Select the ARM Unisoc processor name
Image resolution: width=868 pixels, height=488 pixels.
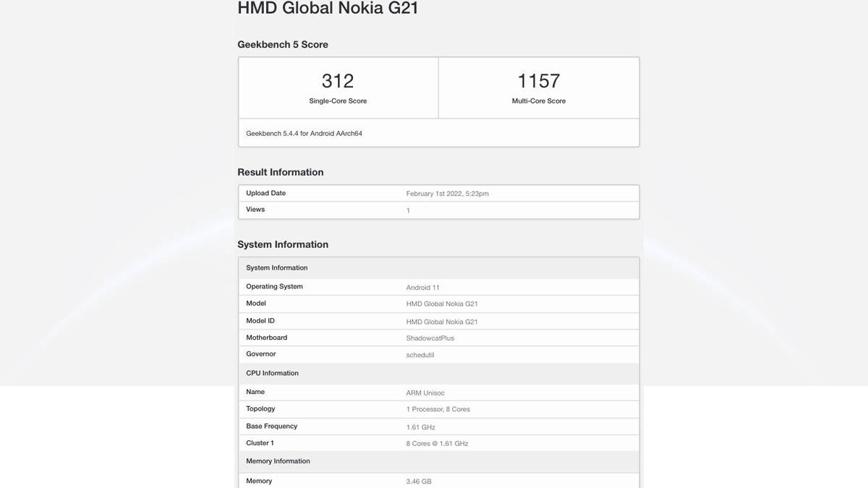click(423, 391)
